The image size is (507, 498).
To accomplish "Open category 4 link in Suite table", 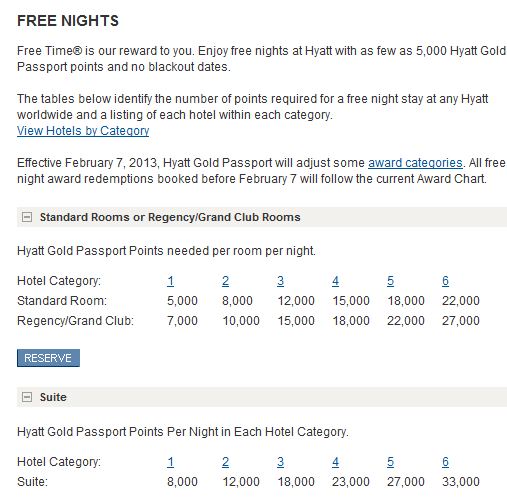I will 335,462.
